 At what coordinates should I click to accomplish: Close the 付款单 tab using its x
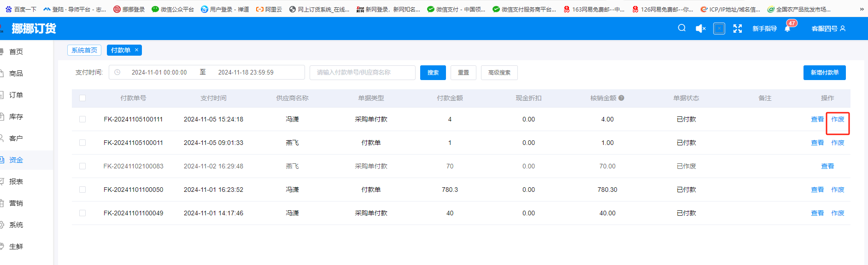tap(136, 50)
